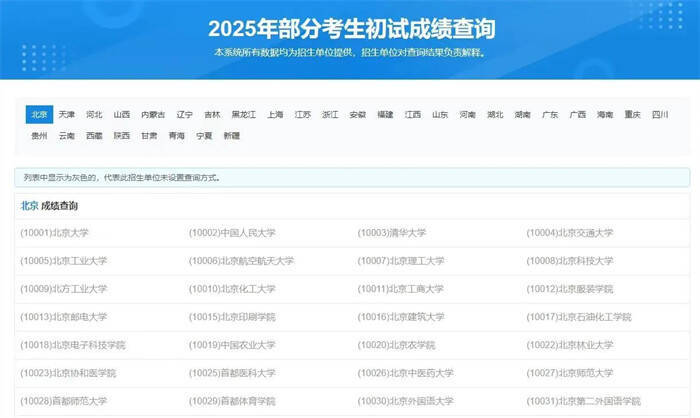Open (10031)北京第二外国语学院 link
Image resolution: width=700 pixels, height=418 pixels.
[583, 401]
